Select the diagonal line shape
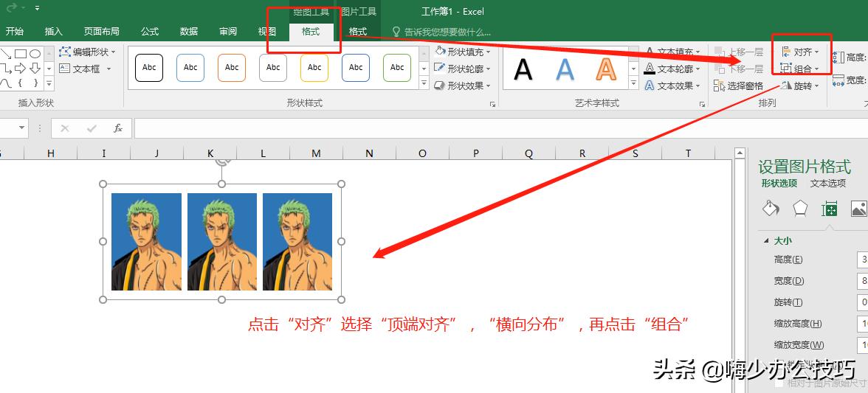The image size is (868, 393). coord(6,54)
